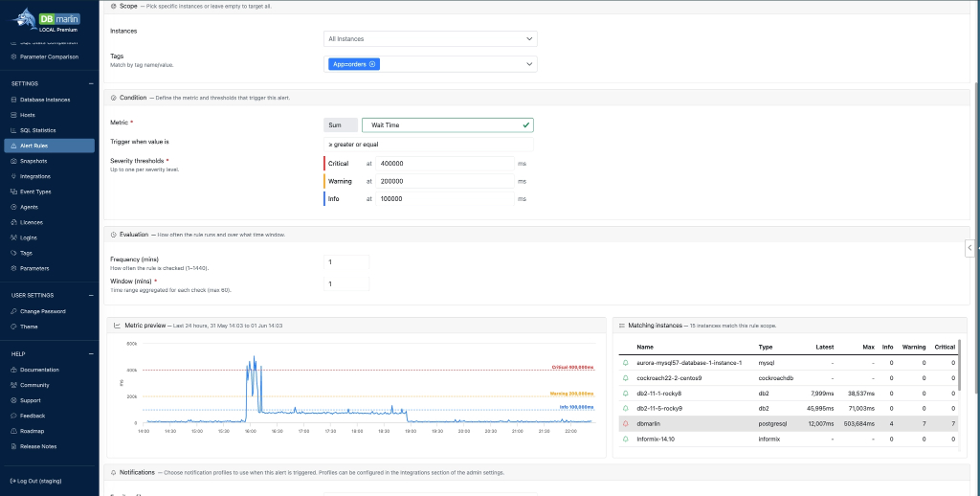
Task: Open the All Instances dropdown
Action: 430,38
